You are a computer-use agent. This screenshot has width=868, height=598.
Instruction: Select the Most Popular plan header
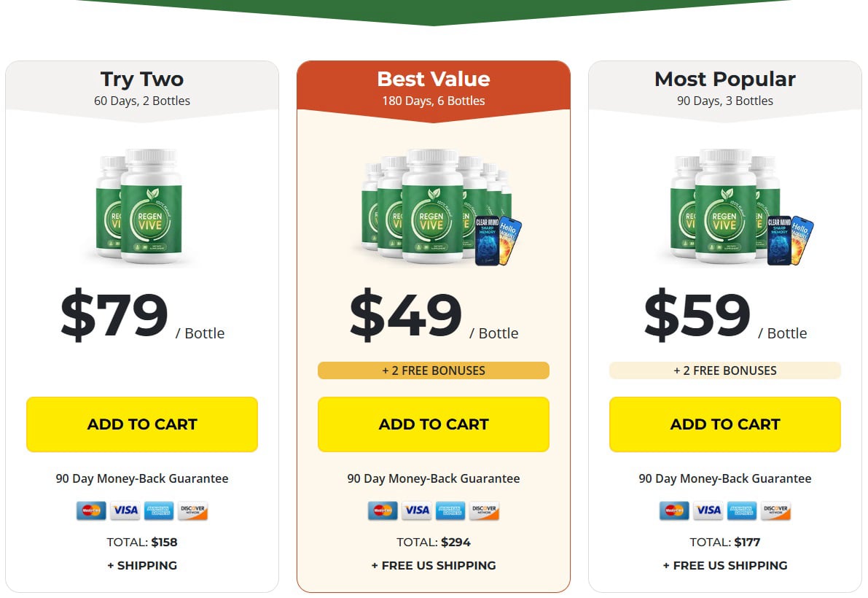pos(725,88)
